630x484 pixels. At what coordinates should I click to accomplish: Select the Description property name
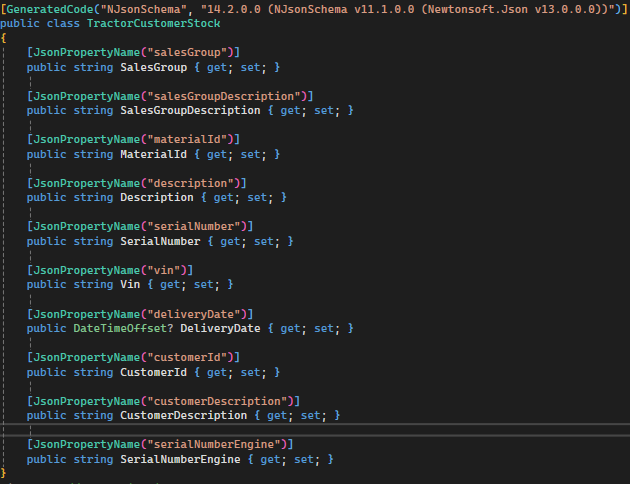[x=157, y=198]
